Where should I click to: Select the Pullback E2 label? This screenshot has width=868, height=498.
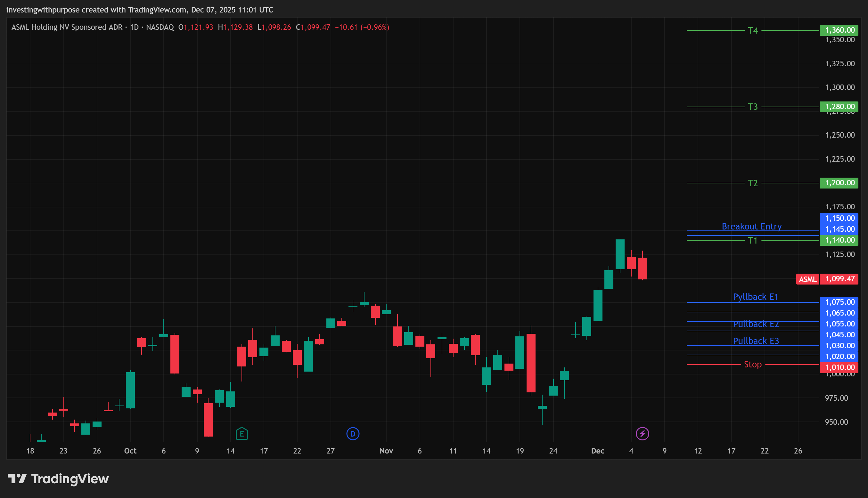pyautogui.click(x=755, y=324)
